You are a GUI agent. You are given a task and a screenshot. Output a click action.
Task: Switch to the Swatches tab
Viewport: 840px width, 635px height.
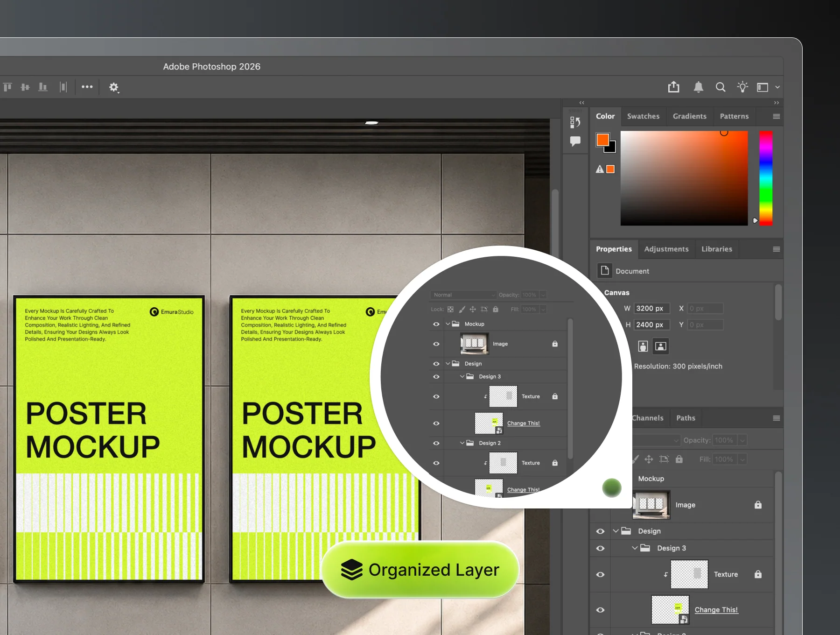coord(643,116)
